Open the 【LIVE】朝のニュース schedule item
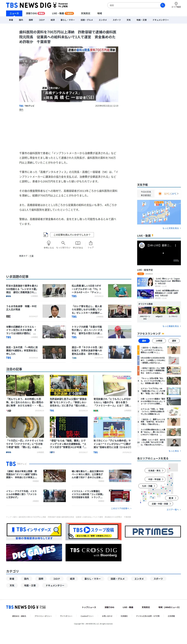187x644 pixels. pos(159,282)
